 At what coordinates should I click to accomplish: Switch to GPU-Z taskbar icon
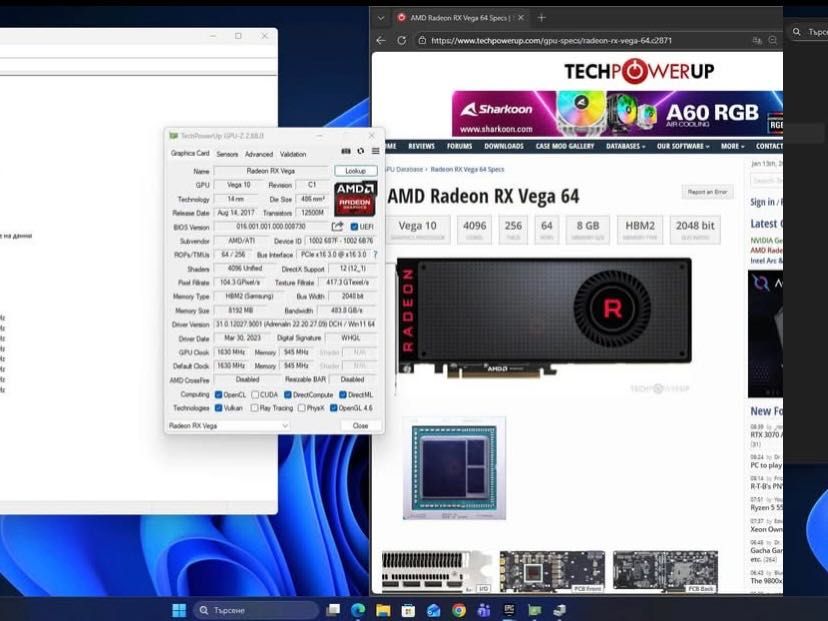[534, 610]
